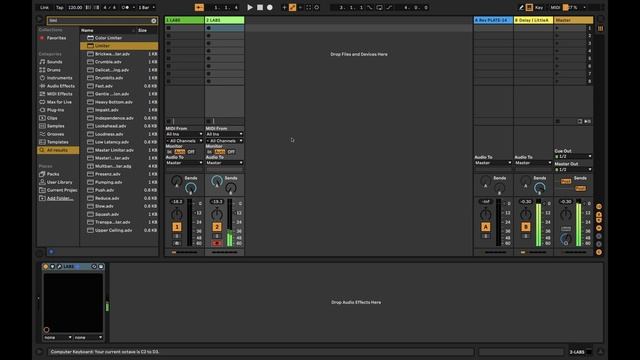Set track 2 Monitor to Off
The height and width of the screenshot is (360, 640).
(x=231, y=152)
